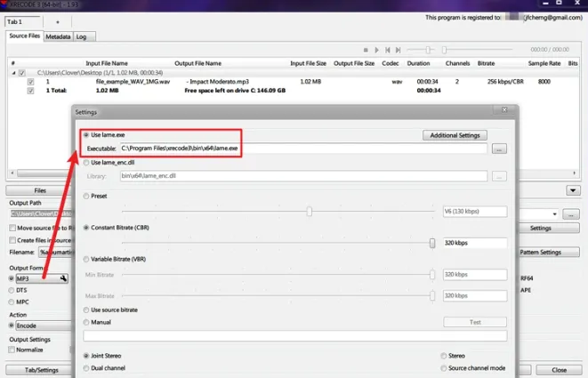588x378 pixels.
Task: Select Tab 1
Action: [x=22, y=21]
